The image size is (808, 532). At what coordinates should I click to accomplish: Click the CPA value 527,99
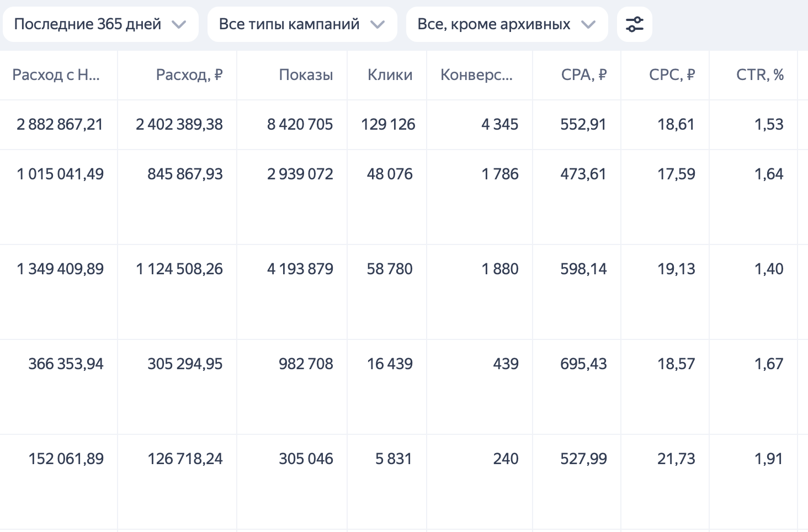583,459
